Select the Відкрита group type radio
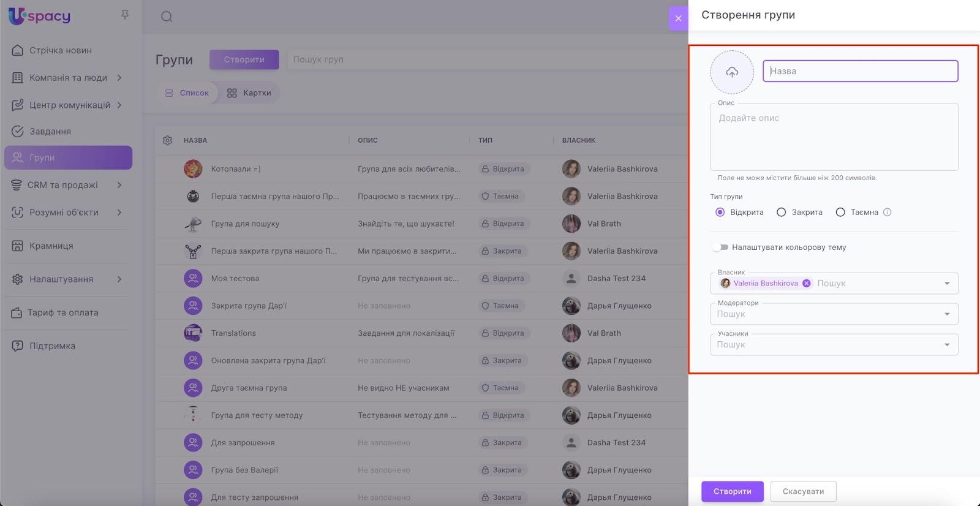 720,213
